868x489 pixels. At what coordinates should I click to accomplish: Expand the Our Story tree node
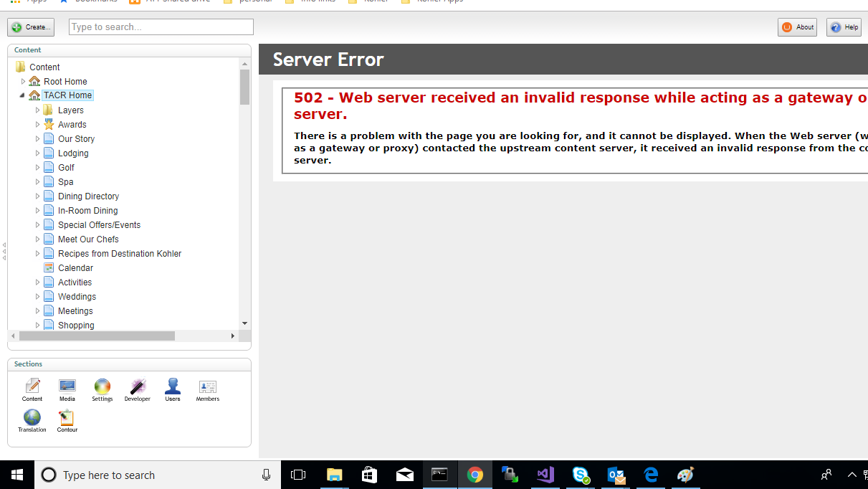click(37, 138)
